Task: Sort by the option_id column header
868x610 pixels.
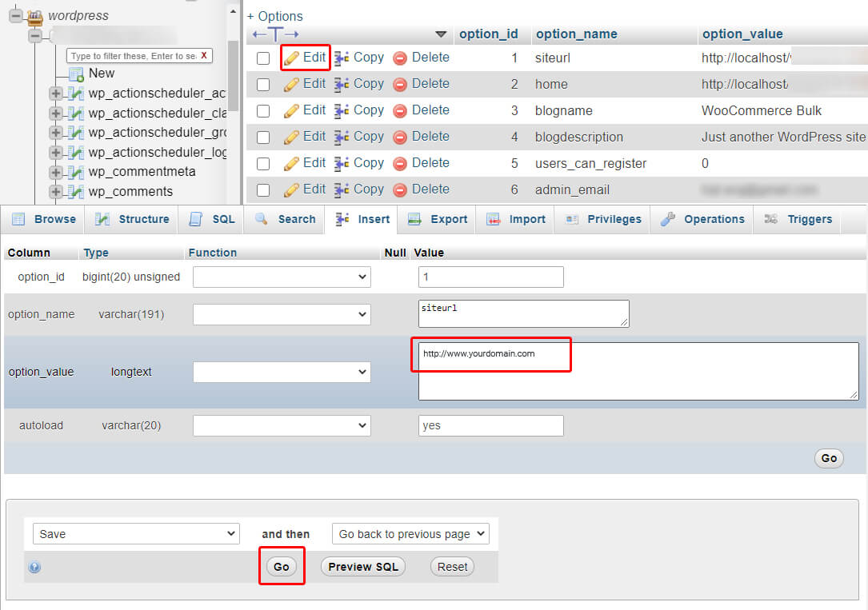Action: pos(488,34)
